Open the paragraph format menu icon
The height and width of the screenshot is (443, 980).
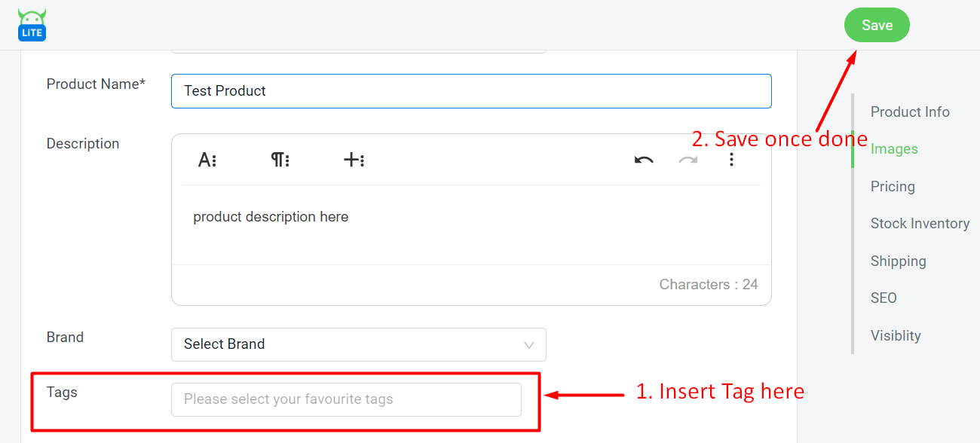(280, 160)
